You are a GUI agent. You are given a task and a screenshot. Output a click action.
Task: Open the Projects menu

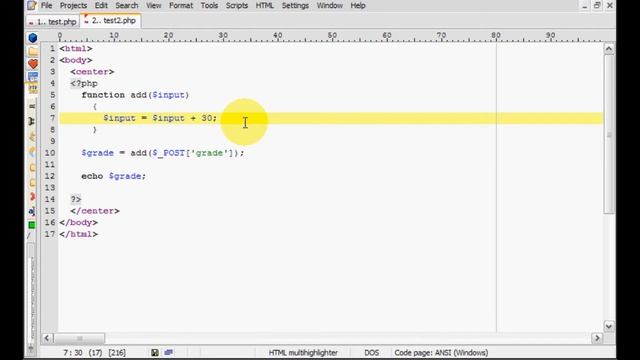tap(73, 6)
